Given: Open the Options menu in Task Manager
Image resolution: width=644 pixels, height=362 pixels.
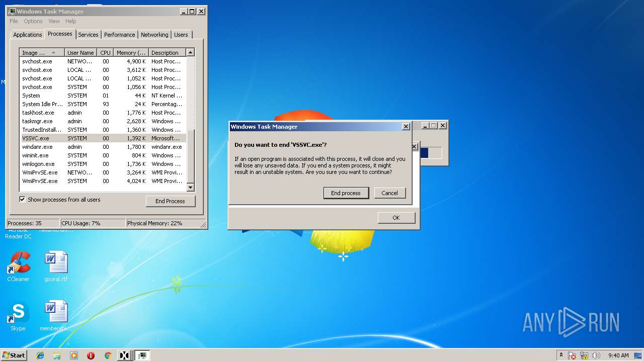Looking at the screenshot, I should (x=33, y=21).
